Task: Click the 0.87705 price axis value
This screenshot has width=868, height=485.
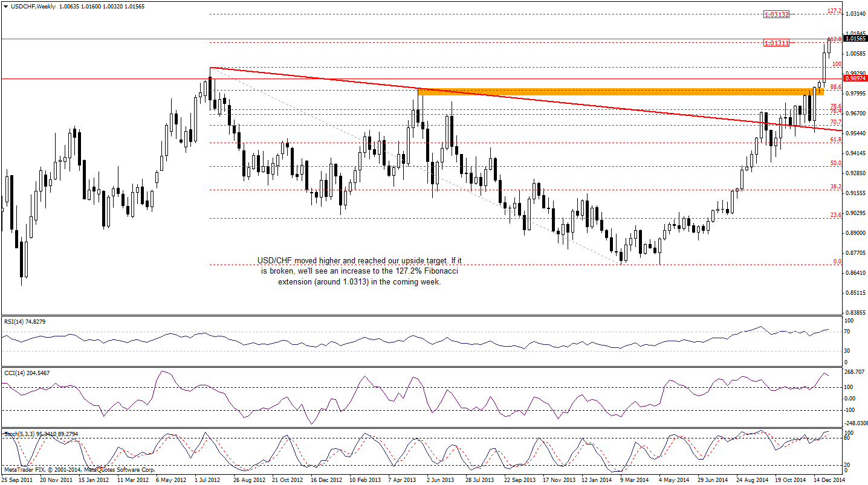Action: [x=855, y=252]
